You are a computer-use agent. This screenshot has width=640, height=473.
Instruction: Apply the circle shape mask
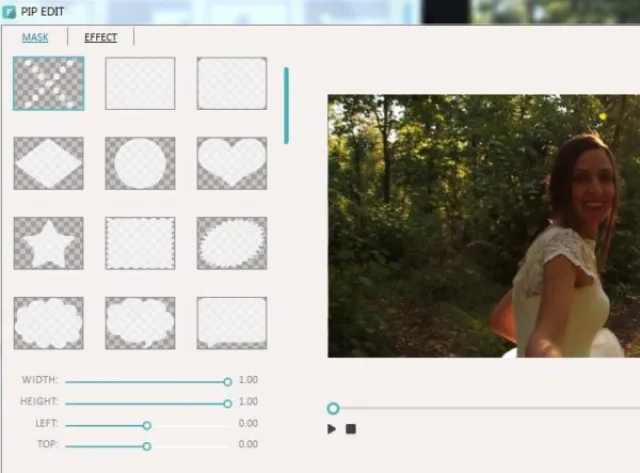[x=140, y=163]
